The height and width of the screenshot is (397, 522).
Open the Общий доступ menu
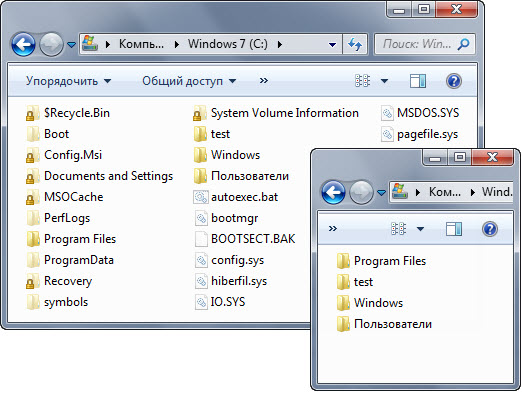click(x=189, y=81)
